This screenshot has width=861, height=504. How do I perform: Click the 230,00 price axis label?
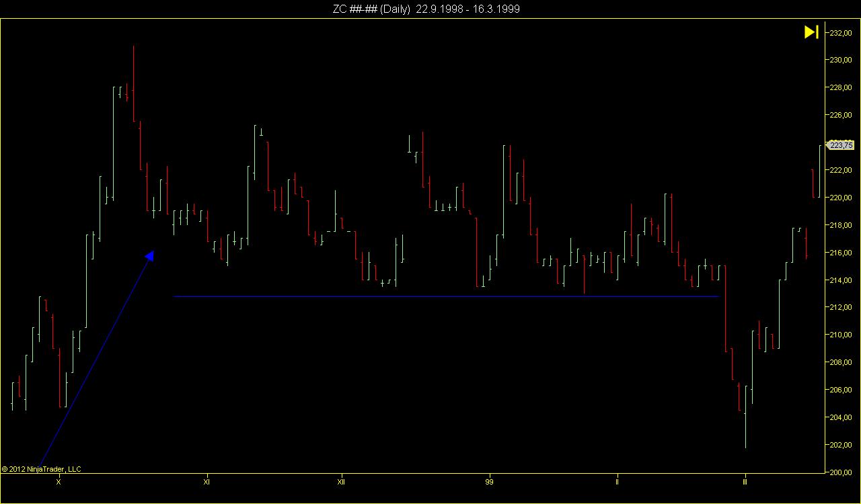pyautogui.click(x=841, y=60)
